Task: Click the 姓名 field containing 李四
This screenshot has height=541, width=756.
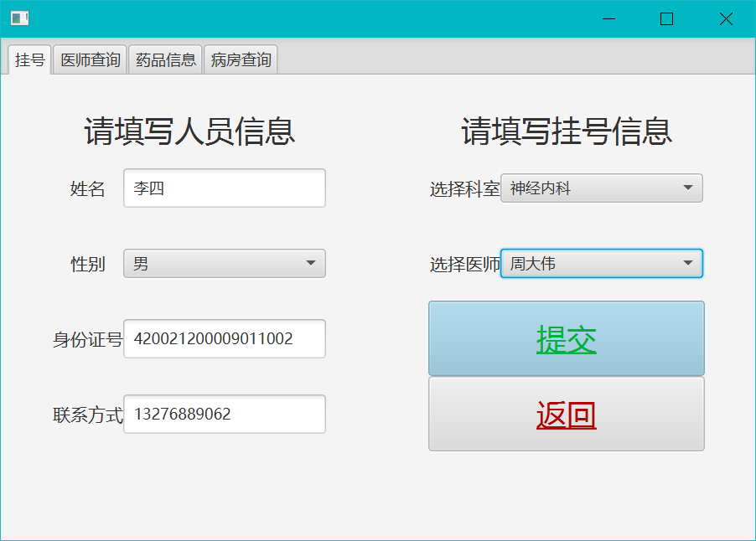Action: (224, 188)
